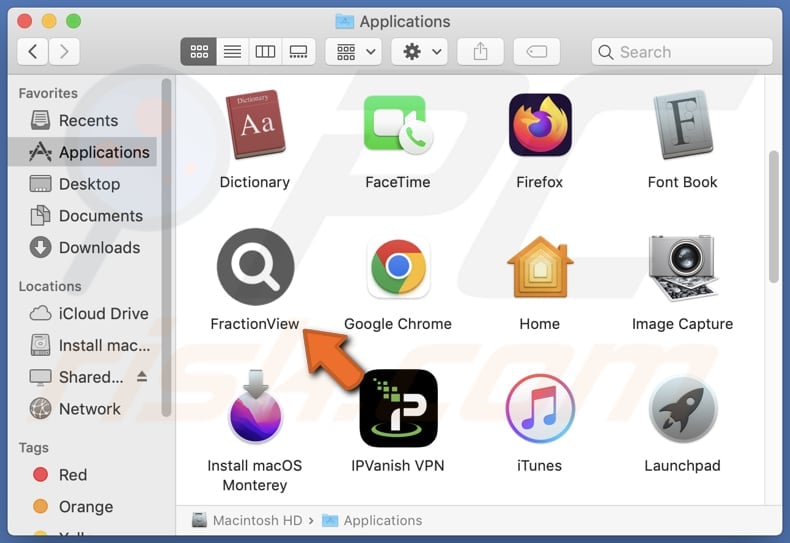Click the Share toolbar button
790x543 pixels.
pyautogui.click(x=480, y=51)
